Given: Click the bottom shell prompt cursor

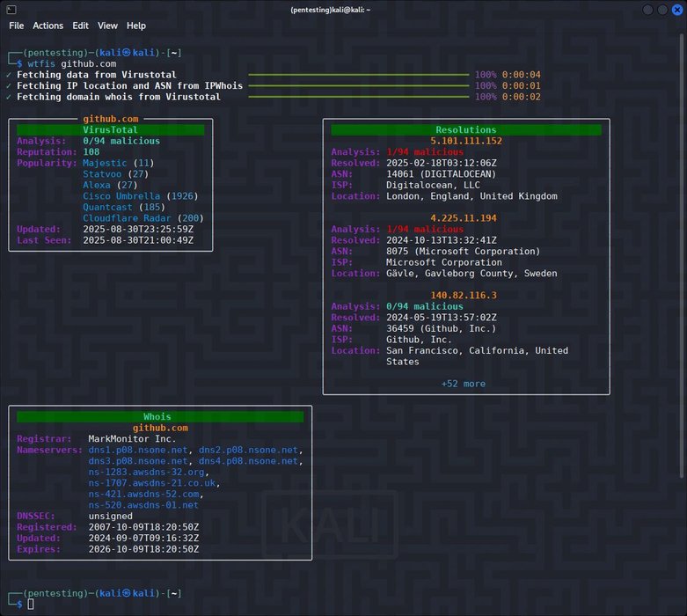Looking at the screenshot, I should pyautogui.click(x=31, y=605).
